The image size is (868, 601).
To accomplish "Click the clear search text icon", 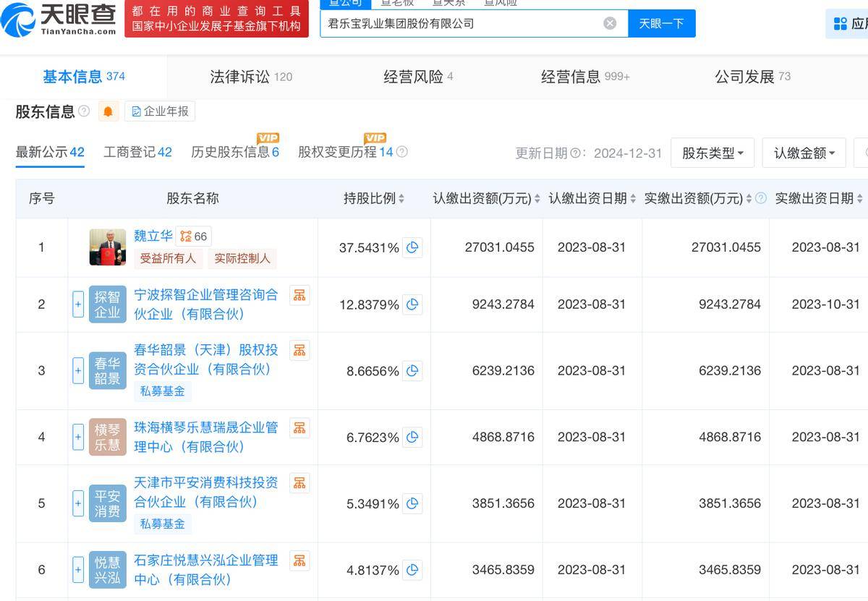I will point(610,23).
